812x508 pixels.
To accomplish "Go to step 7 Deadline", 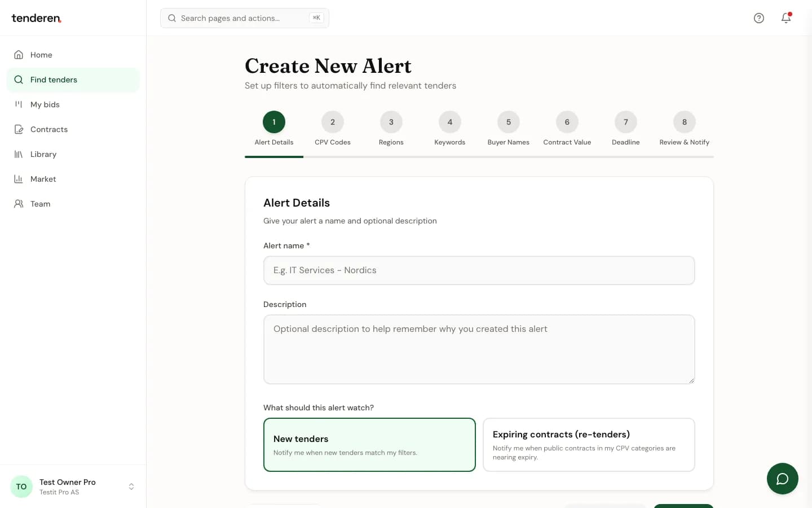I will click(x=626, y=129).
